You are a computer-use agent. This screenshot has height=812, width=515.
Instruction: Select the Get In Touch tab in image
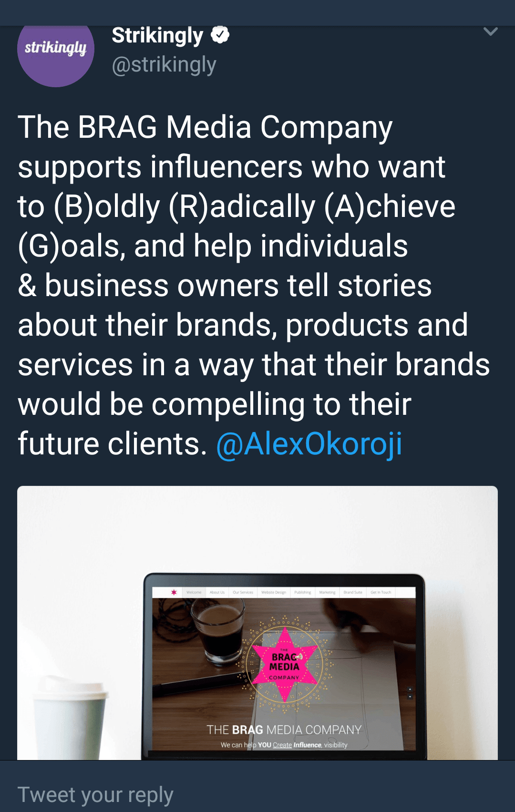pos(381,592)
